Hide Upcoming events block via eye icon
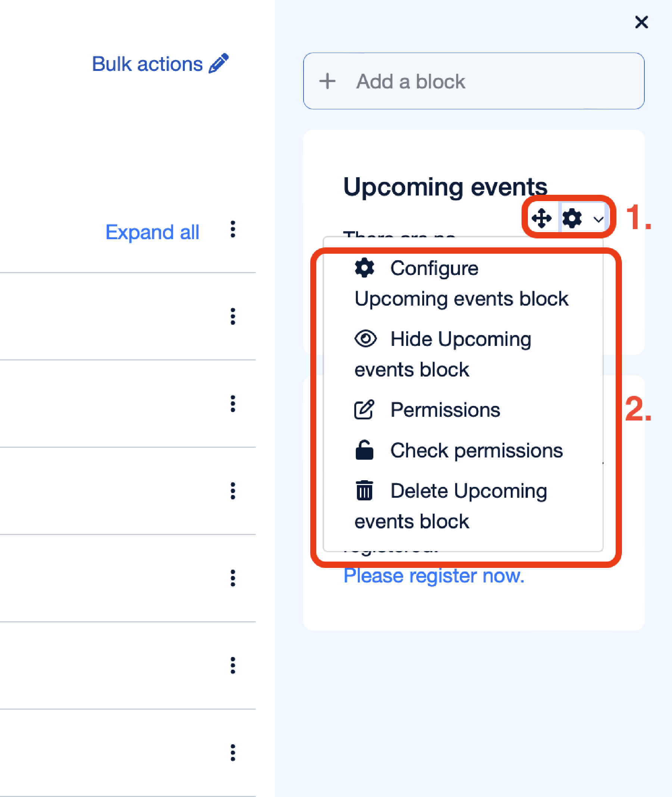672x797 pixels. pos(365,338)
